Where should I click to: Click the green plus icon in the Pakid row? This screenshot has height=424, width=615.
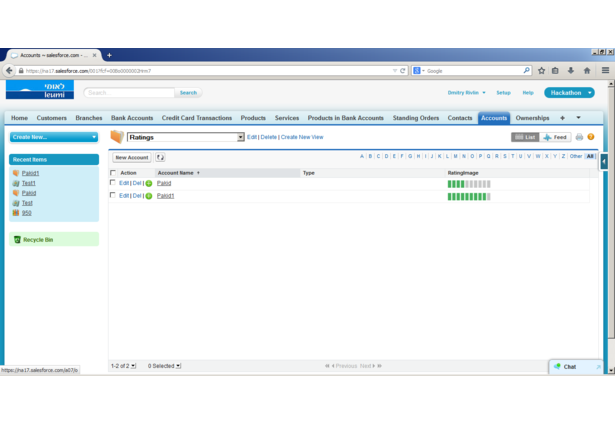(149, 183)
